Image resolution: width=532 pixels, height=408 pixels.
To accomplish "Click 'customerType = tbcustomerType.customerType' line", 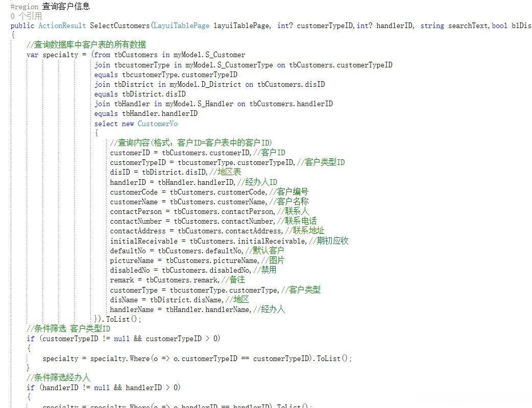I will pos(195,290).
